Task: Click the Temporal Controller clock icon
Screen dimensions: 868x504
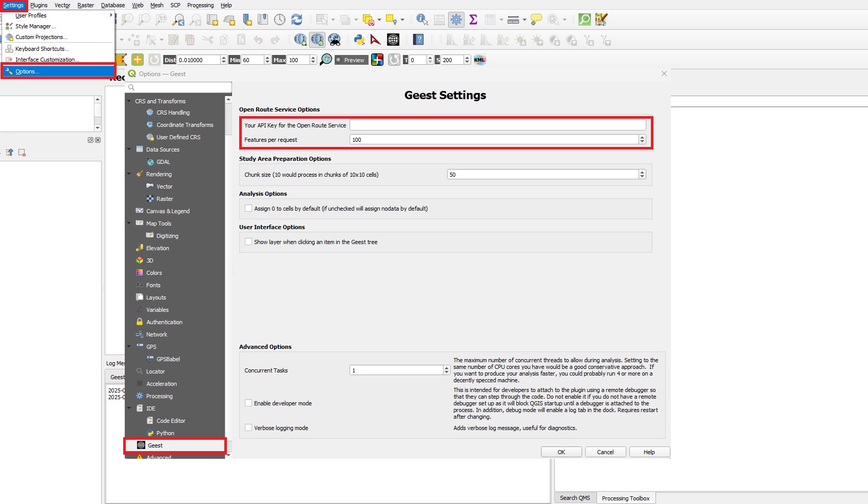Action: (x=280, y=20)
